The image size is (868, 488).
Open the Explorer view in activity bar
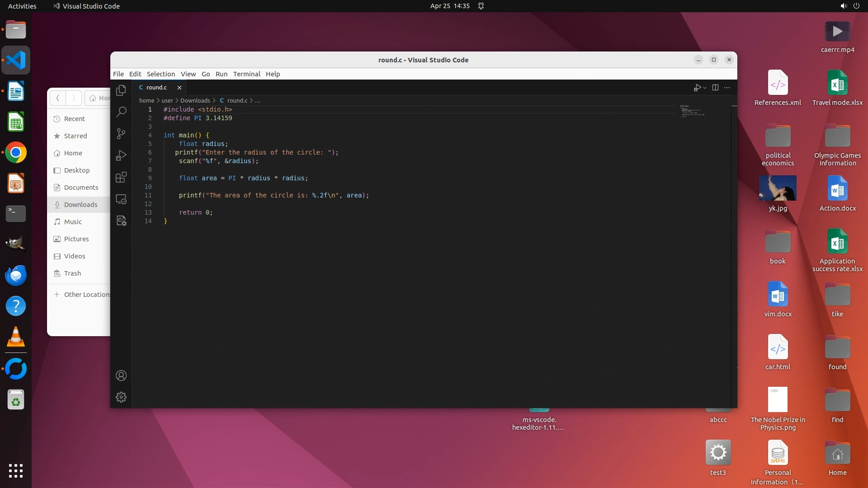(121, 90)
